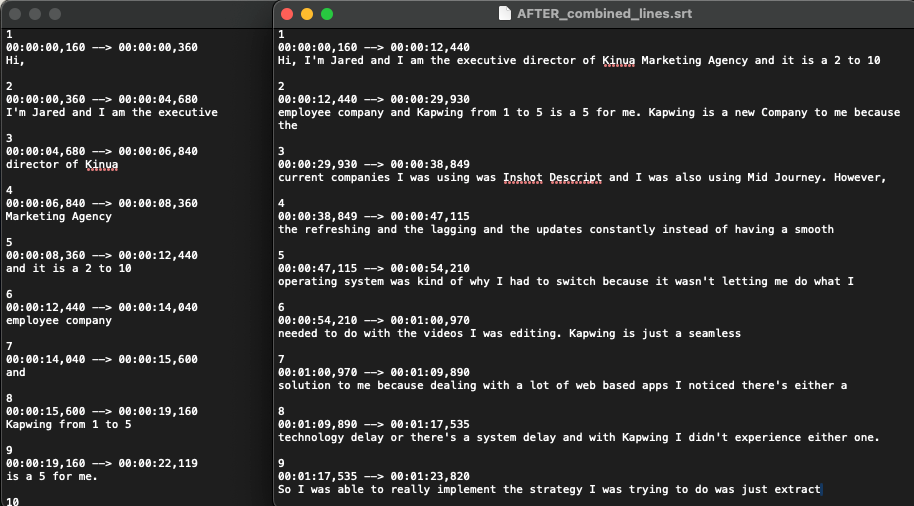Click the line starting 'solution to me because dealing'
This screenshot has height=506, width=914.
point(563,385)
